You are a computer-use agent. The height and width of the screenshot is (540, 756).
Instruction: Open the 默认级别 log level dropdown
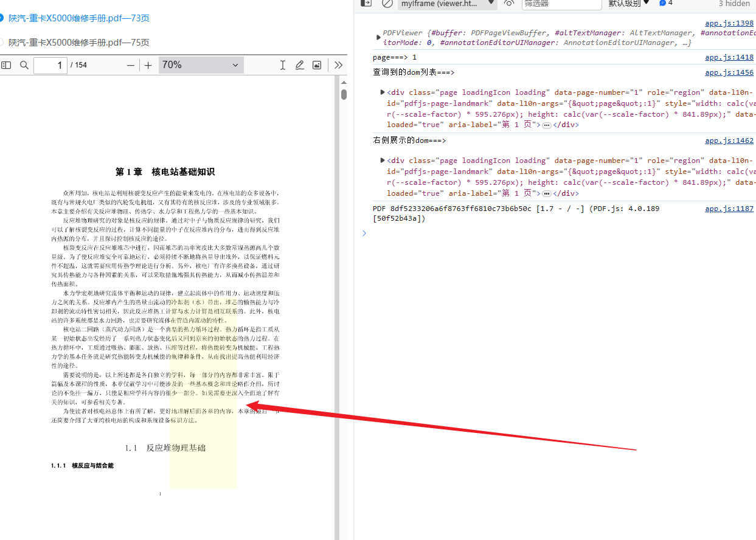coord(629,4)
